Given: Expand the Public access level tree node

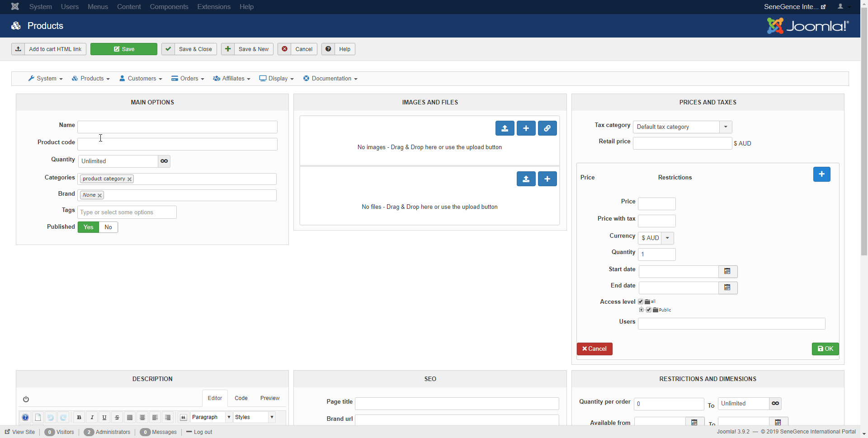Looking at the screenshot, I should tap(641, 310).
